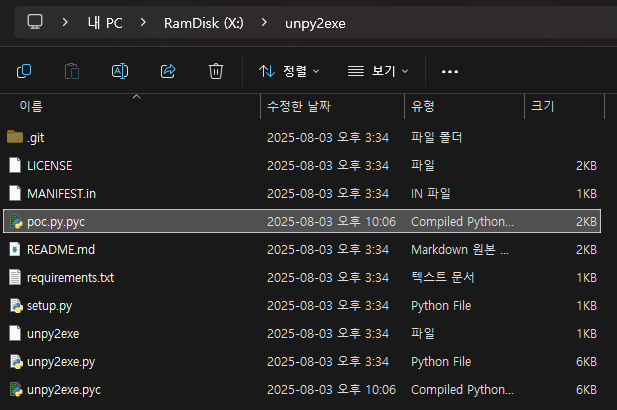Select the poc.py.pyc file name

[x=56, y=222]
